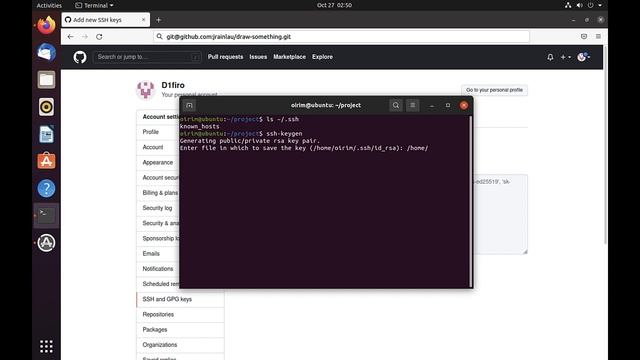The height and width of the screenshot is (360, 640).
Task: Open Security log in sidebar
Action: click(x=158, y=208)
